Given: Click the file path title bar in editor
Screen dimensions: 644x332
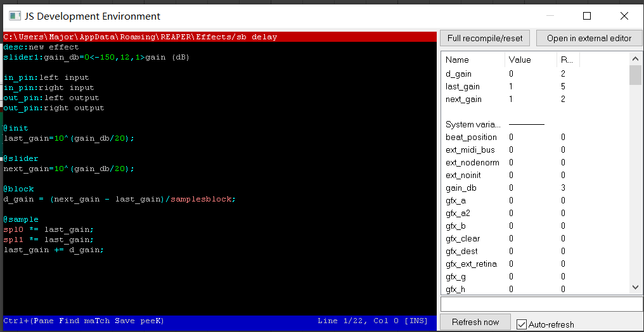Looking at the screenshot, I should coord(219,37).
